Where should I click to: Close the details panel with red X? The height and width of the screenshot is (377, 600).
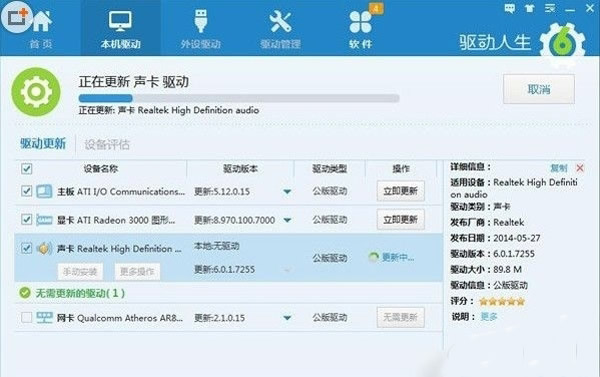tap(580, 168)
